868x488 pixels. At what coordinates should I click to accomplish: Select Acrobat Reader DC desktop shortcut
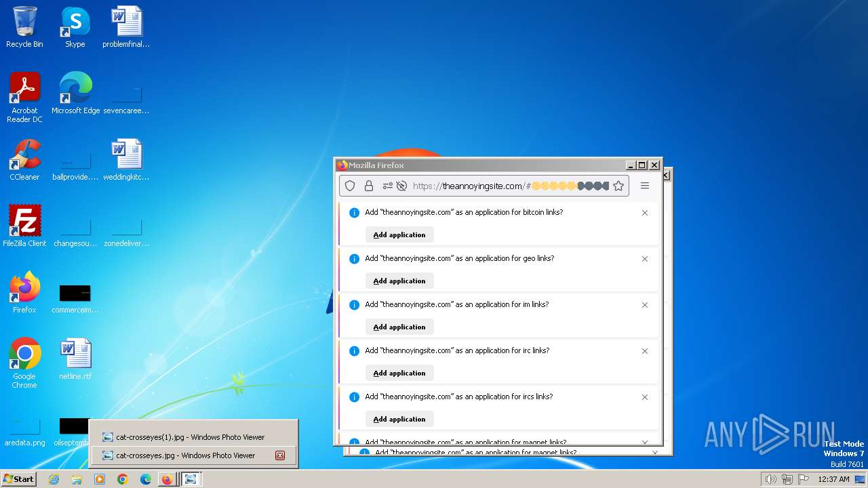pos(24,98)
